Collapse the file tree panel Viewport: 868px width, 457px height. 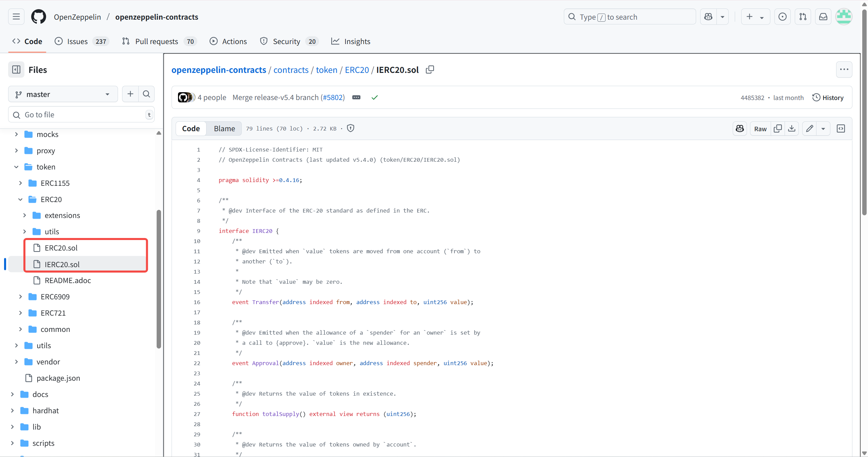click(x=16, y=69)
